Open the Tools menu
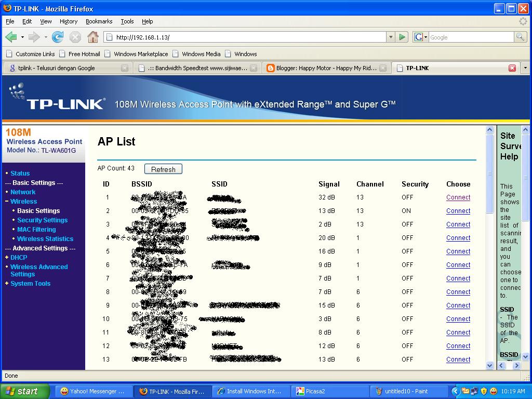Image resolution: width=532 pixels, height=399 pixels. 127,21
